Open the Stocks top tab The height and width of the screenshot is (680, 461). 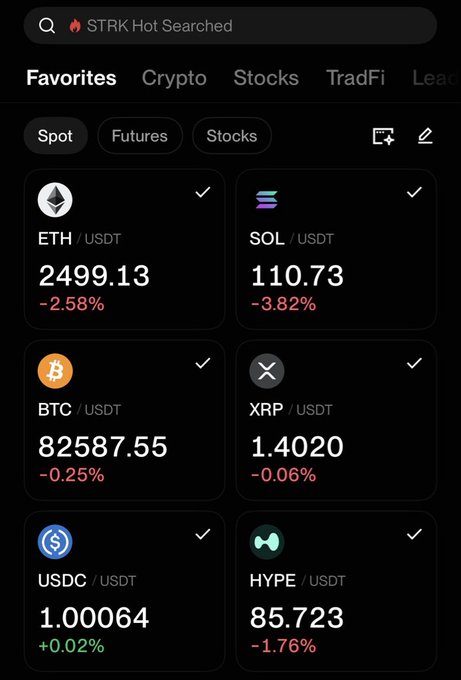click(266, 78)
